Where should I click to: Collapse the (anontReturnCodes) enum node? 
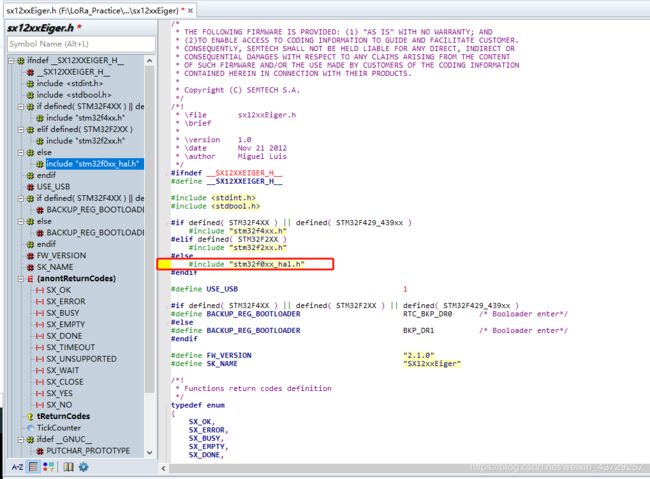(21, 279)
